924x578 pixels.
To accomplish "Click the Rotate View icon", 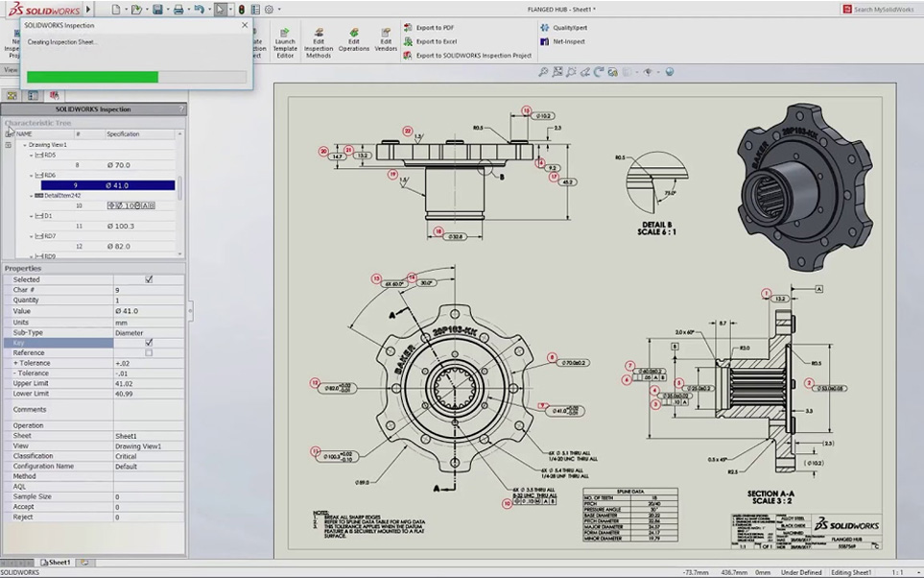I will pos(600,72).
